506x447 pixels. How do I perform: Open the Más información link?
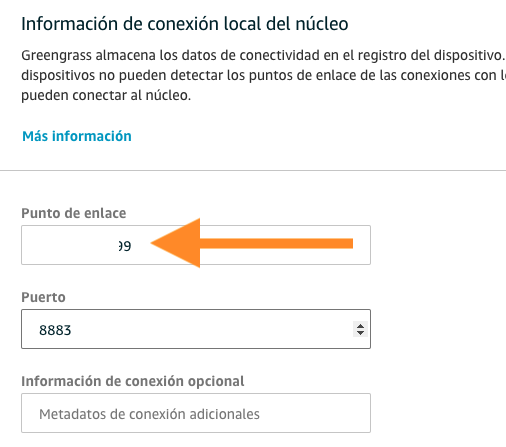pos(77,136)
